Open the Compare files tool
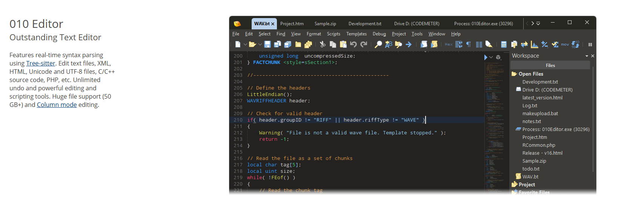Viewport: 644px width, 201px height. click(524, 44)
